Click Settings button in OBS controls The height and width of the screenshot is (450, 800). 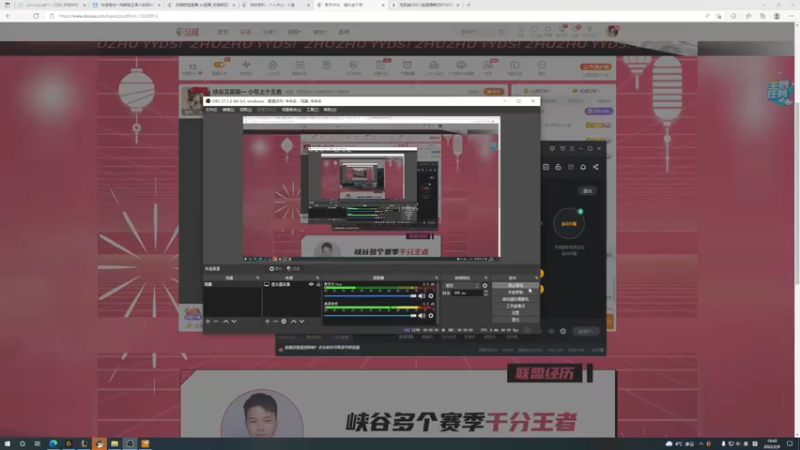[x=515, y=313]
